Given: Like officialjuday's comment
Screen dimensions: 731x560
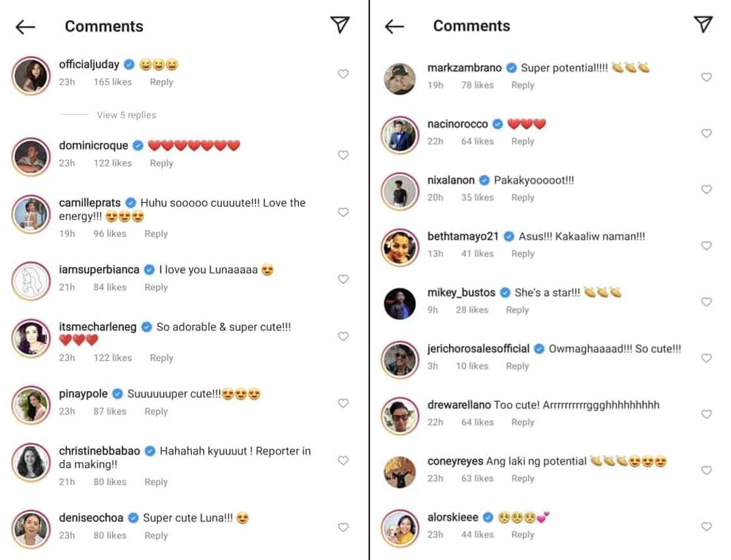Looking at the screenshot, I should (343, 74).
